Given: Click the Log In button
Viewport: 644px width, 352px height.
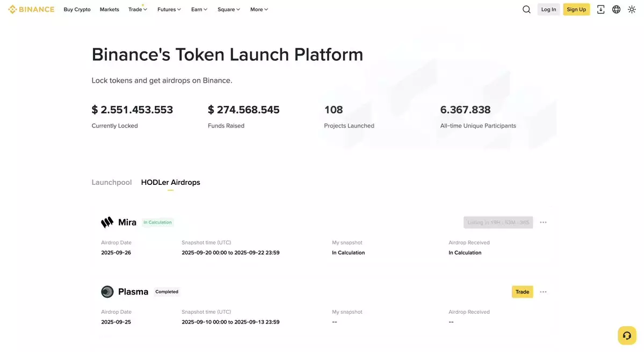Looking at the screenshot, I should tap(548, 10).
